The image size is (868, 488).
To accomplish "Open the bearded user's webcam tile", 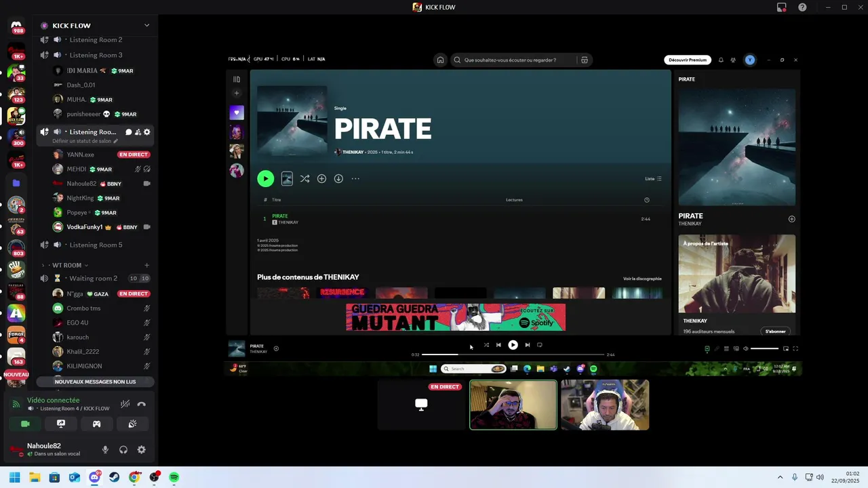I will 513,405.
